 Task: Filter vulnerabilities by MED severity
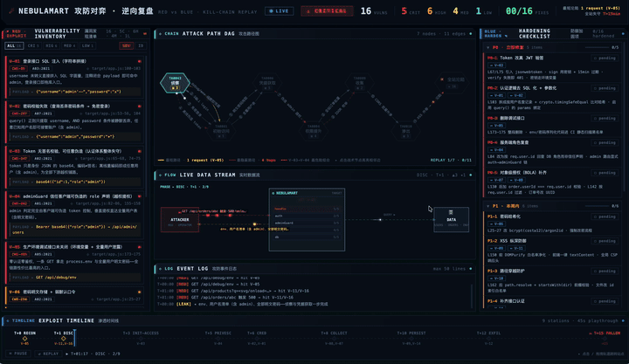coord(69,45)
